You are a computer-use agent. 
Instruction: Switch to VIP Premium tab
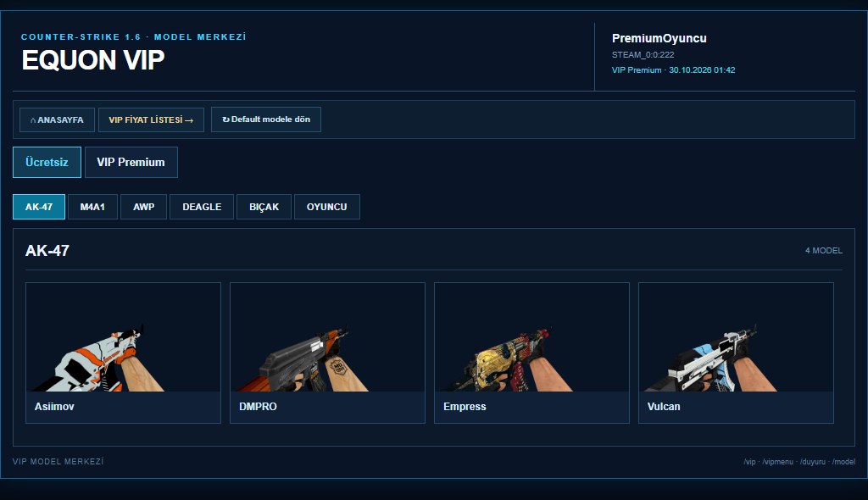click(x=131, y=162)
